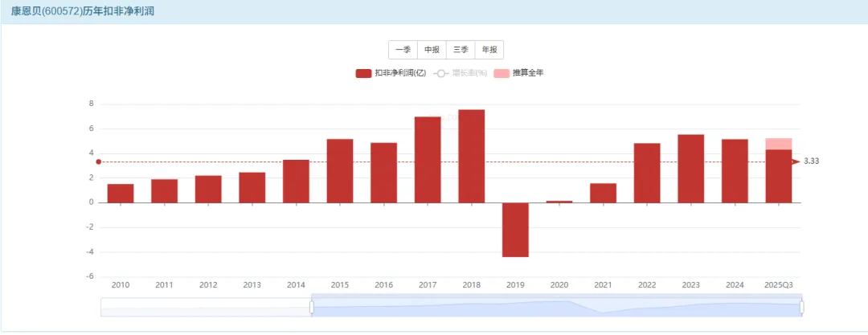Click the y-axis label 8
868x335 pixels.
92,104
